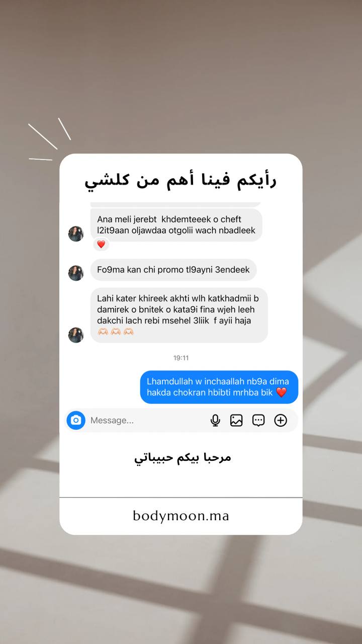Tap the microphone voice message icon

pyautogui.click(x=215, y=421)
